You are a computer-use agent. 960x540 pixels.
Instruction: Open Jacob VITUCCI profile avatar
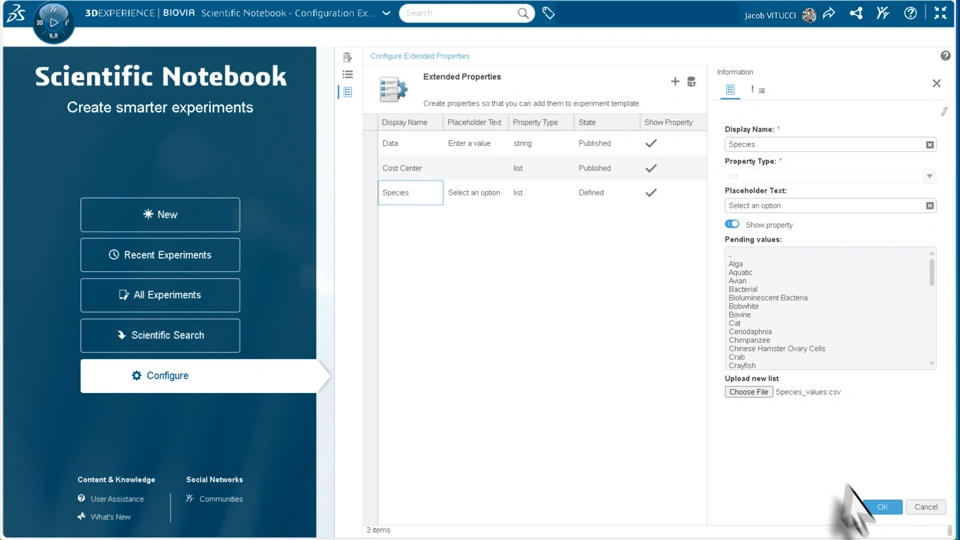pyautogui.click(x=809, y=15)
